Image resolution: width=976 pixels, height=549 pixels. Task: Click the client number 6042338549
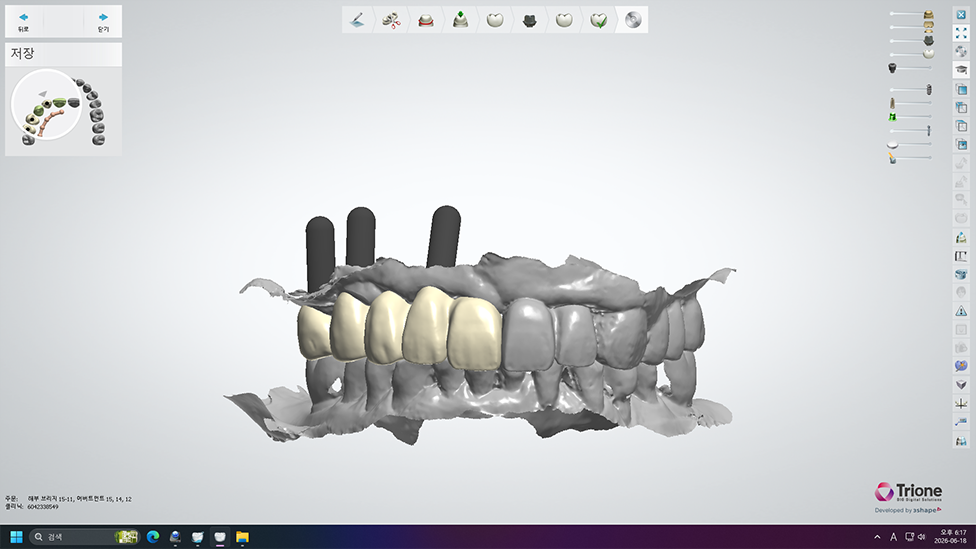[x=43, y=507]
